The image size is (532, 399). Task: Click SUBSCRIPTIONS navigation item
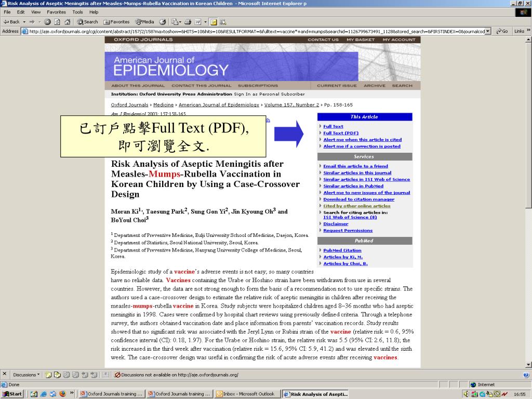coord(258,86)
